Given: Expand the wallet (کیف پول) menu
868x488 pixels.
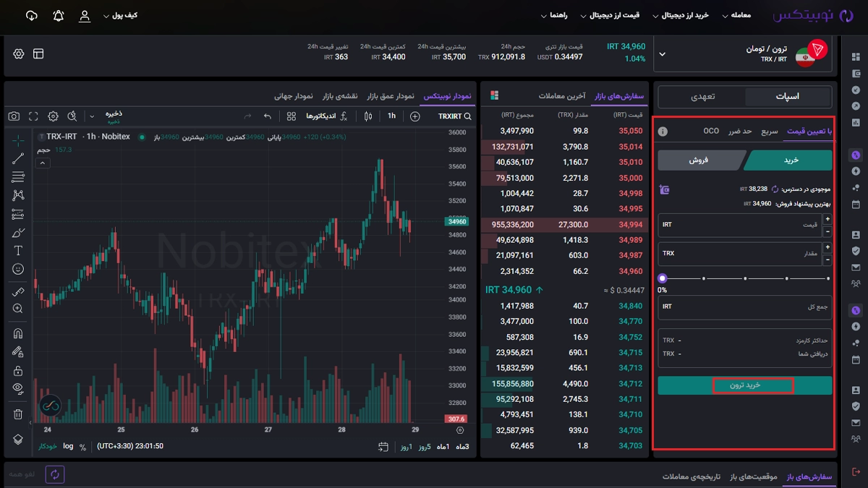Looking at the screenshot, I should [121, 15].
